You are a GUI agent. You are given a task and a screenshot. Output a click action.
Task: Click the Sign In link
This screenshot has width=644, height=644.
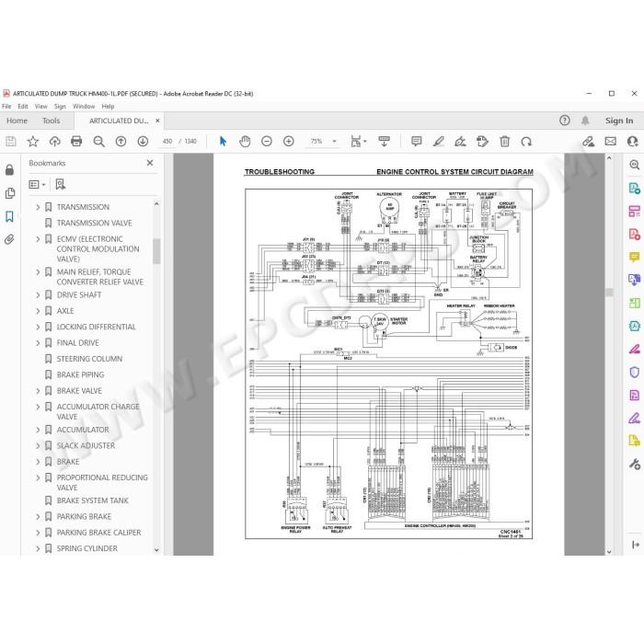tap(619, 121)
